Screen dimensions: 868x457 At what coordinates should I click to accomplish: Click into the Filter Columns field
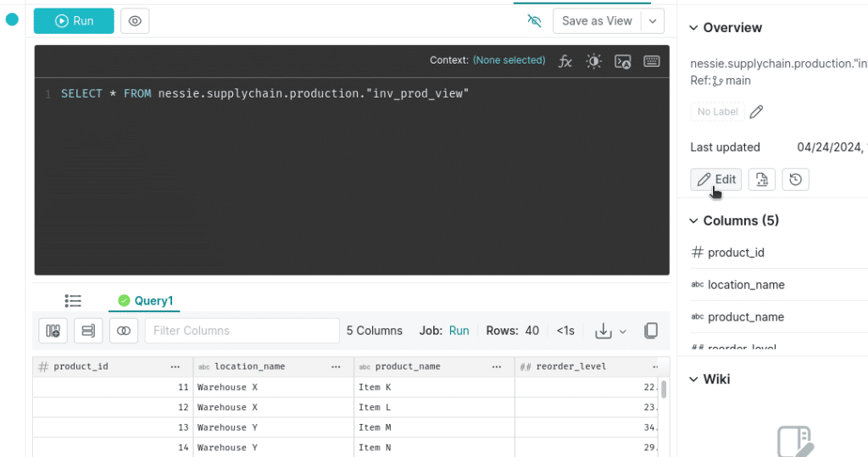tap(242, 331)
